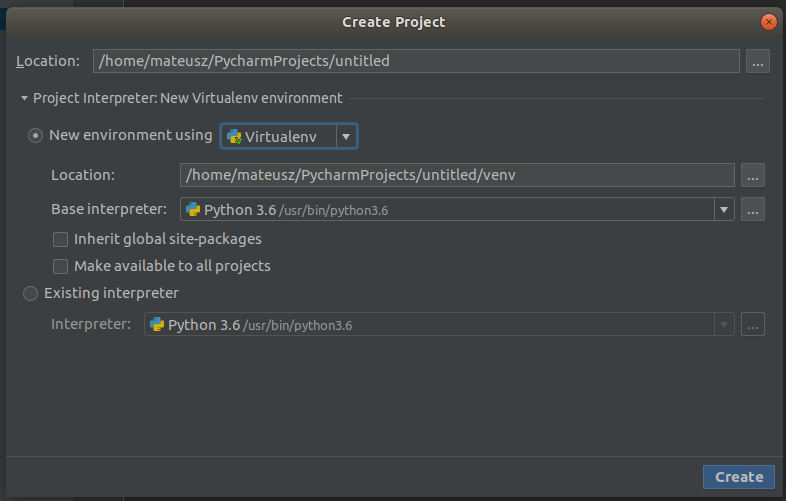Click the existing Interpreter Python 3.6 combo box
Image resolution: width=786 pixels, height=501 pixels.
439,324
